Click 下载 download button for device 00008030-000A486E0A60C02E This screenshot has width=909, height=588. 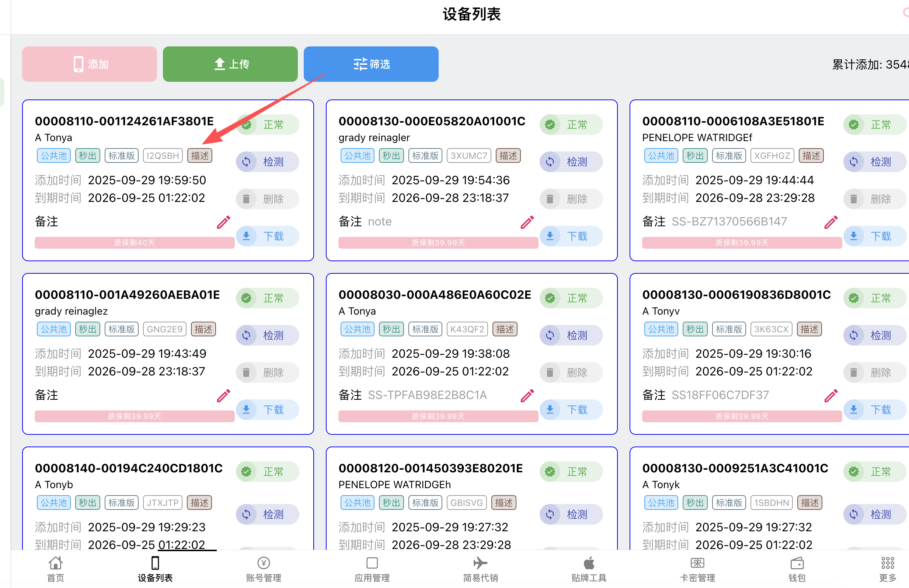(x=571, y=410)
